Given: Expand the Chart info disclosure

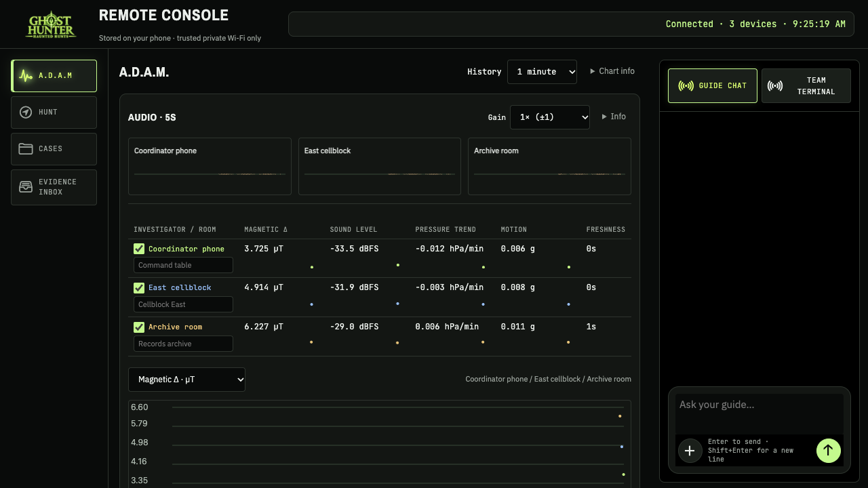Looking at the screenshot, I should (x=612, y=71).
